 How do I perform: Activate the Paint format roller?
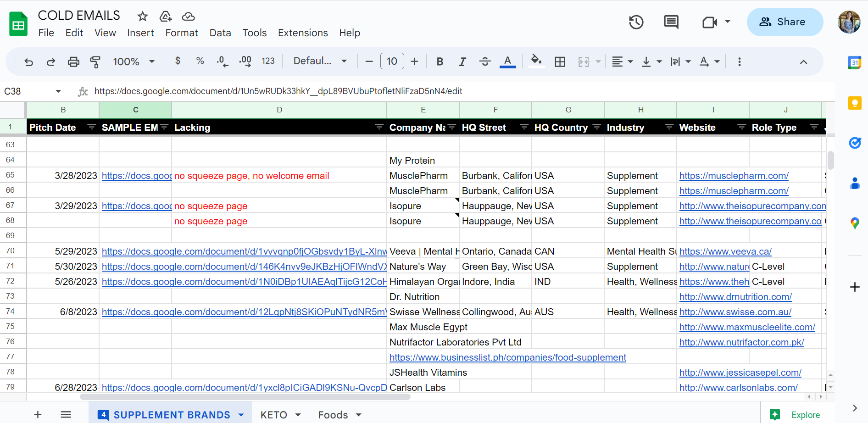(x=95, y=61)
